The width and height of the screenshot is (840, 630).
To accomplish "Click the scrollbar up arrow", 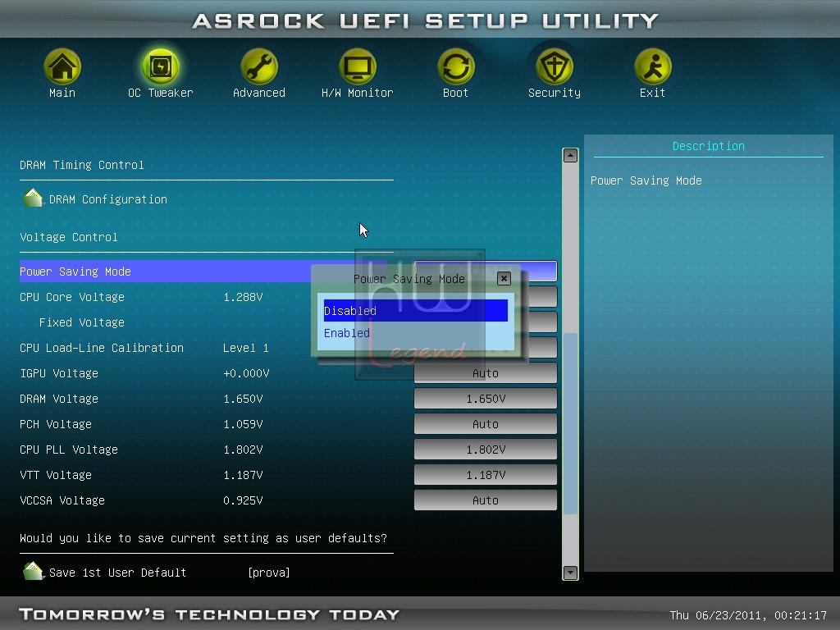I will point(571,155).
